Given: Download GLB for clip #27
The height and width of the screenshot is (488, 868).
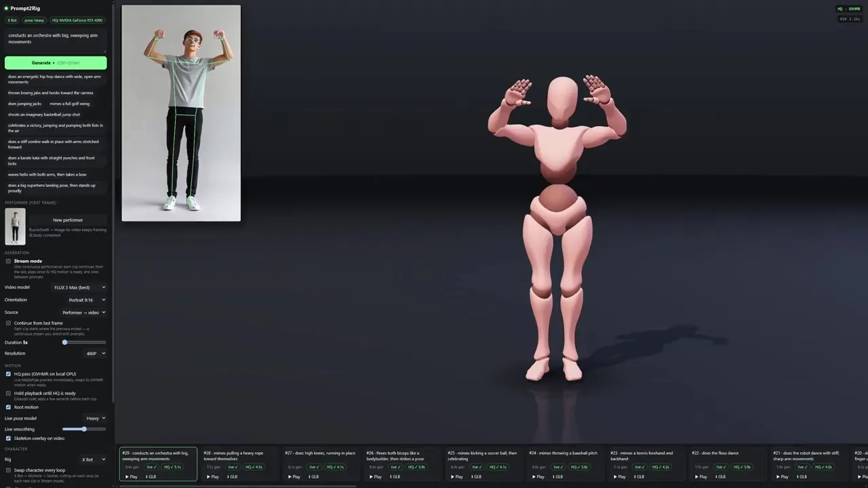Looking at the screenshot, I should click(x=313, y=476).
